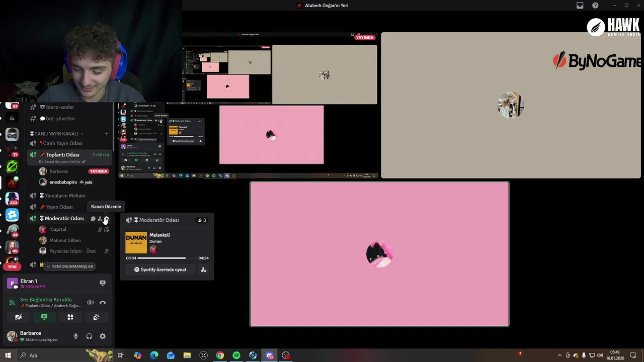Open Microsoft Edge from the taskbar
644x362 pixels.
coord(154,355)
